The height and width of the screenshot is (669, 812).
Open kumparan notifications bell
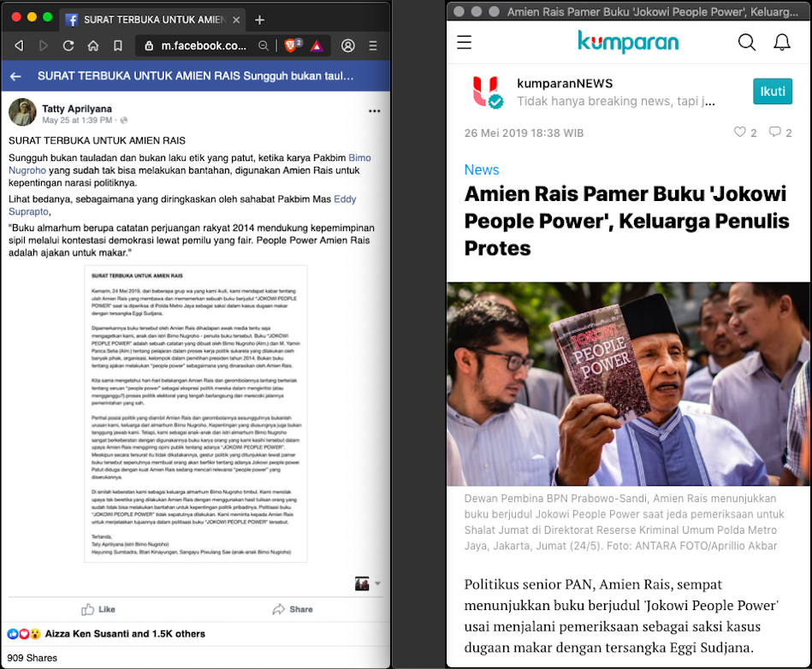click(781, 43)
